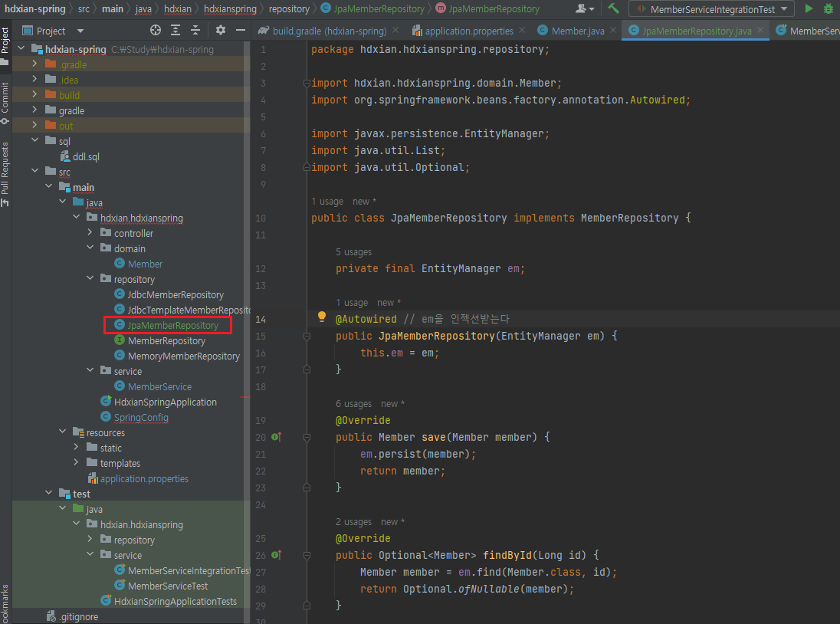Click the '6 usages' hint above save method

pyautogui.click(x=353, y=404)
